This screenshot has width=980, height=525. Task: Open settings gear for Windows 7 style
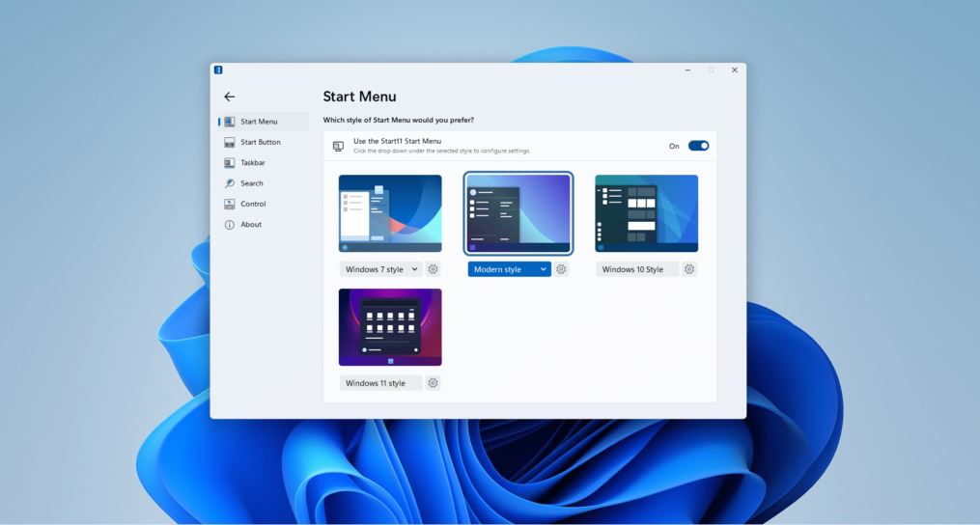pos(433,269)
